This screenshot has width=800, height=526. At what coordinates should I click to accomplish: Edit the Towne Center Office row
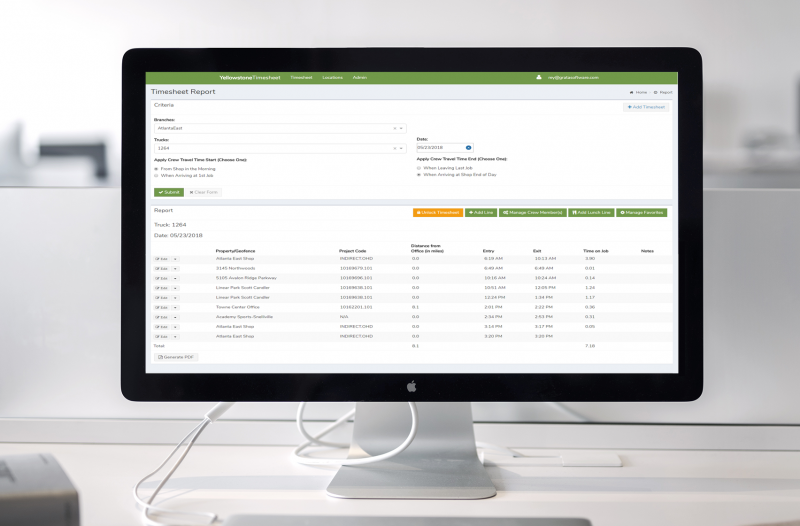coord(162,308)
